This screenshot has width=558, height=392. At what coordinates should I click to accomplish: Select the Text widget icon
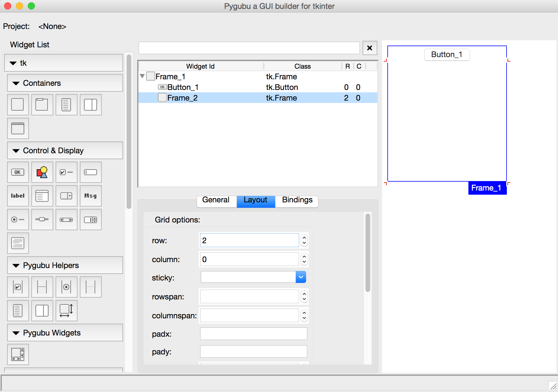click(18, 243)
